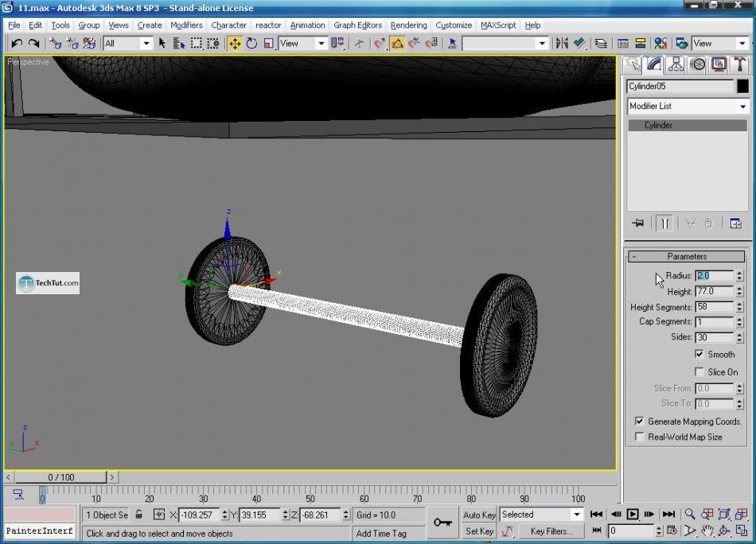Toggle Window/Crossing selection mode
The width and height of the screenshot is (756, 544).
tap(213, 44)
